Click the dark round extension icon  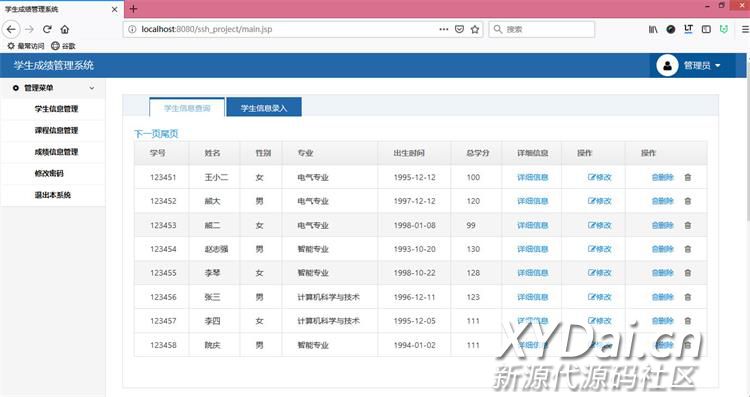(671, 29)
